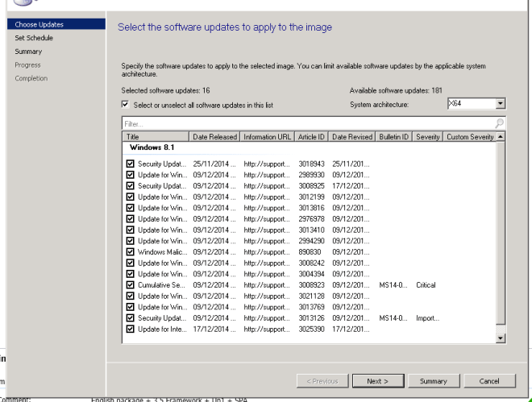
Task: Toggle the Windows Malicious Software update checkbox
Action: (x=131, y=251)
